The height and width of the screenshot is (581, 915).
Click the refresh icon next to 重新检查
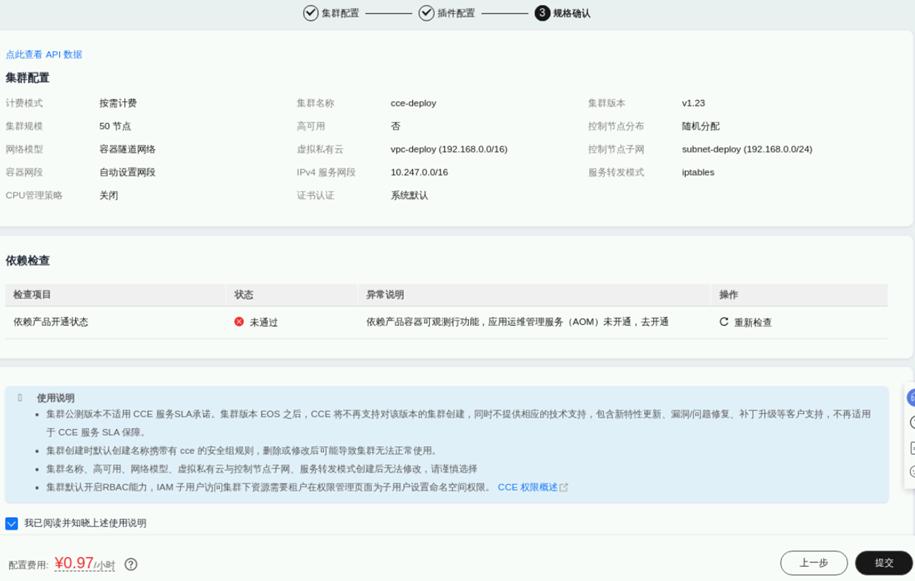(x=724, y=322)
